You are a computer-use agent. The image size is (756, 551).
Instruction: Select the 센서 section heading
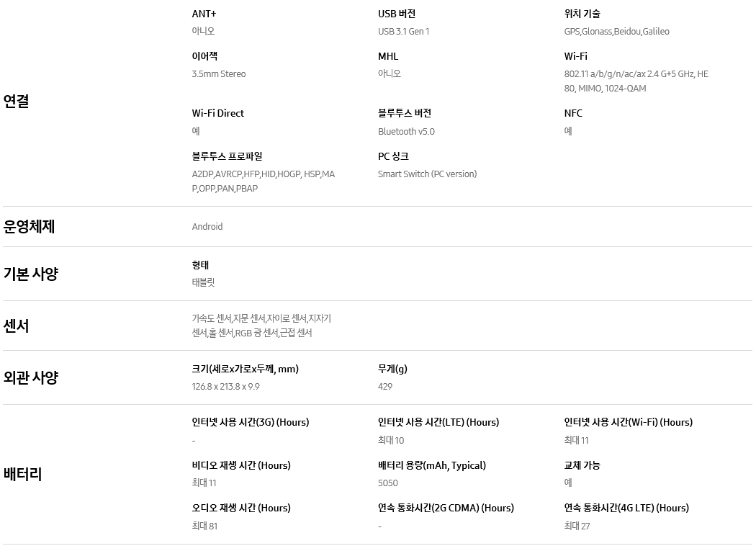click(x=16, y=326)
